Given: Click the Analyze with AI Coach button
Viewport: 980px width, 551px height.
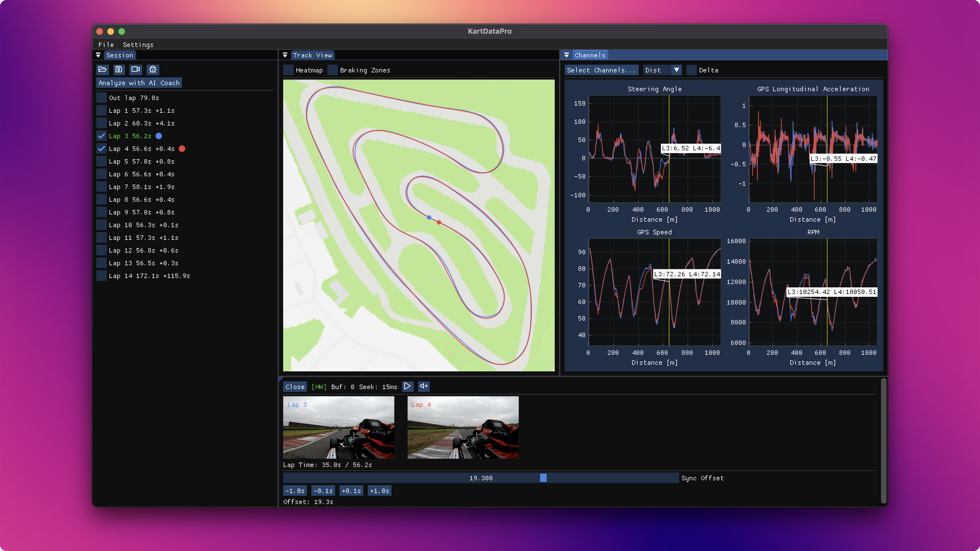Looking at the screenshot, I should 139,83.
